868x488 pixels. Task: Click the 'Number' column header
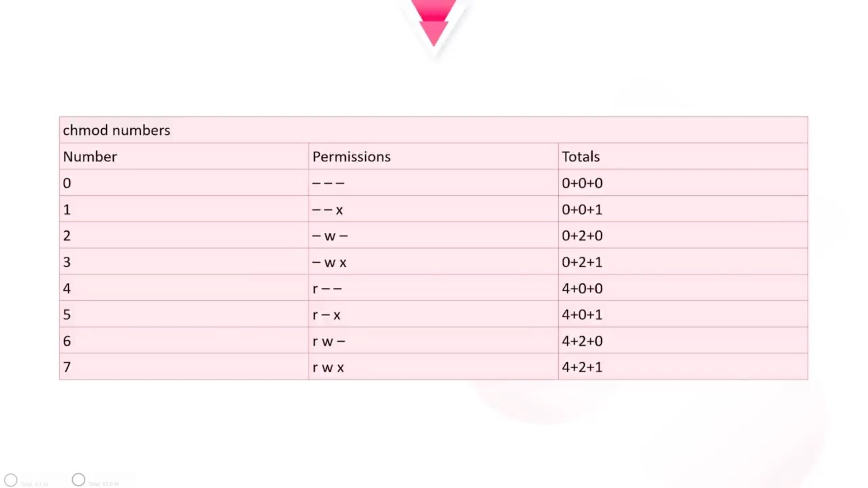90,157
